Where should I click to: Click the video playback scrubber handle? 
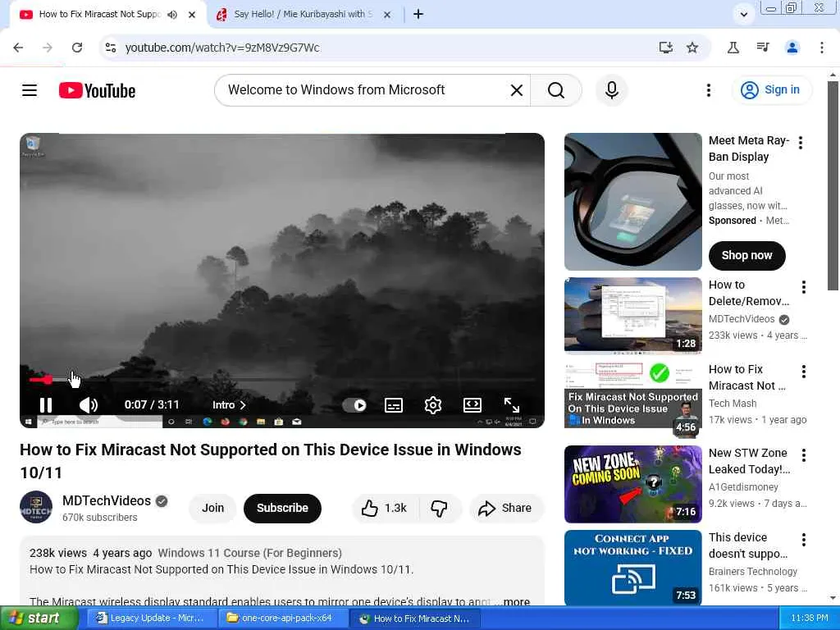[48, 379]
